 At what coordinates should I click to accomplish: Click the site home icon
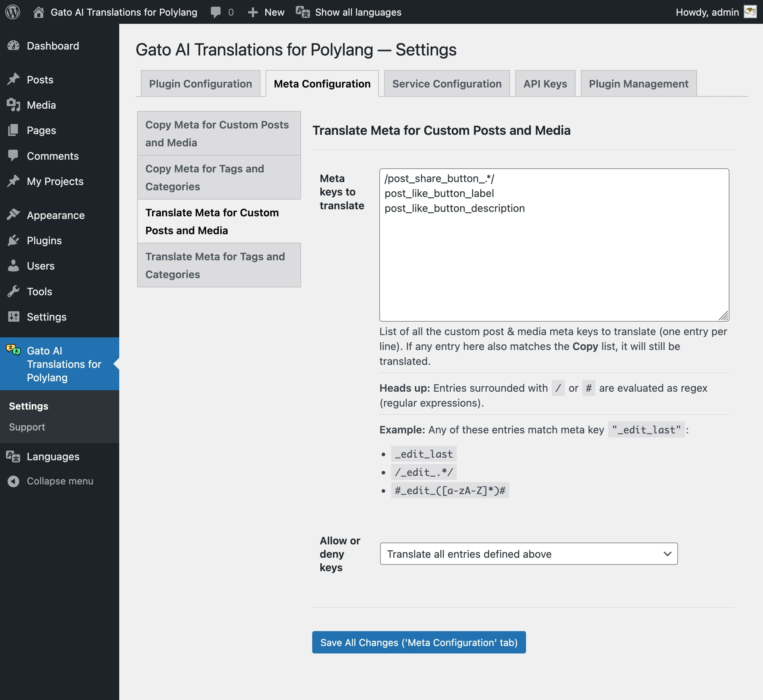(38, 12)
